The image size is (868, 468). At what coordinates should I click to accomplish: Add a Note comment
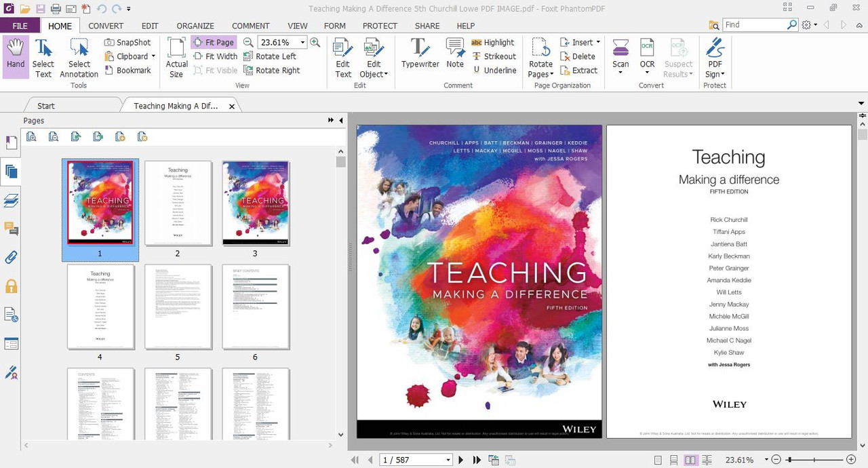(x=455, y=53)
